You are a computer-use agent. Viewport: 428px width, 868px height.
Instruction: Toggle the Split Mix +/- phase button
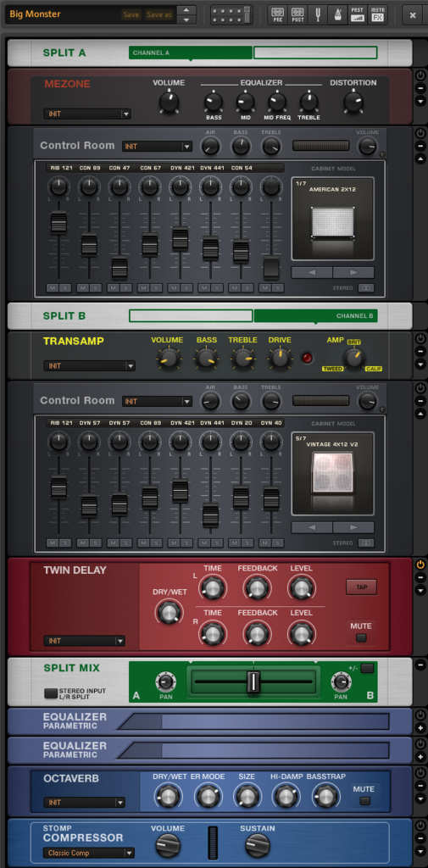point(367,668)
